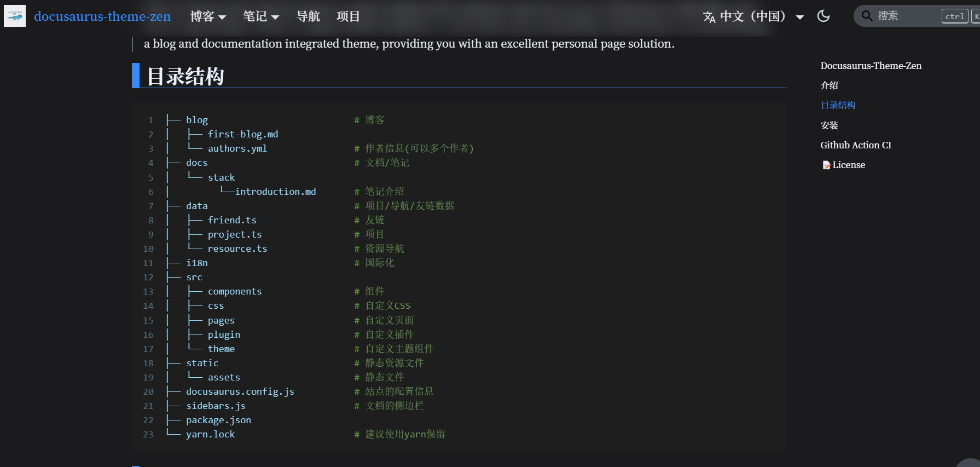The image size is (980, 467).
Task: Click the data folder line
Action: (x=197, y=206)
